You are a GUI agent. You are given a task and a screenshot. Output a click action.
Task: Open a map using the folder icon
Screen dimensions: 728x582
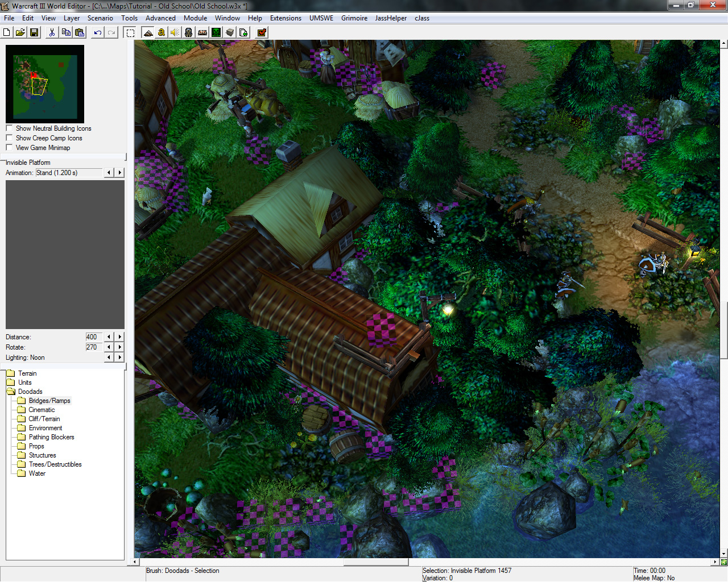[x=20, y=32]
